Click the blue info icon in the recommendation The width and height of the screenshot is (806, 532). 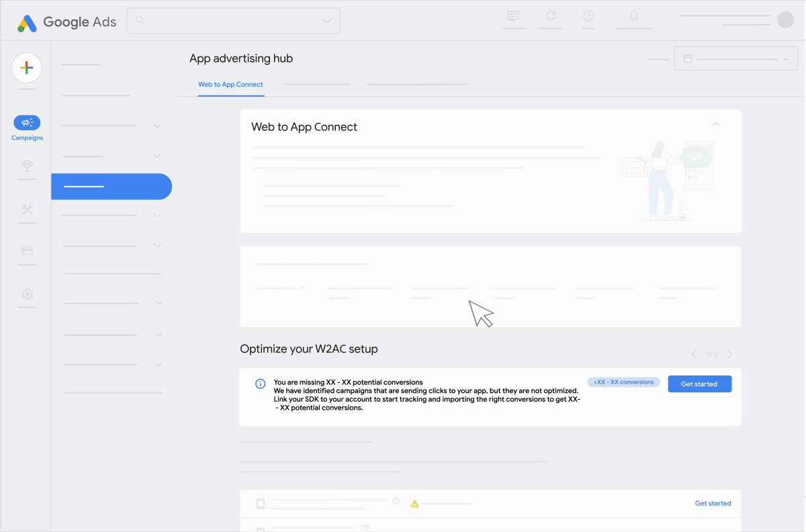[x=260, y=384]
